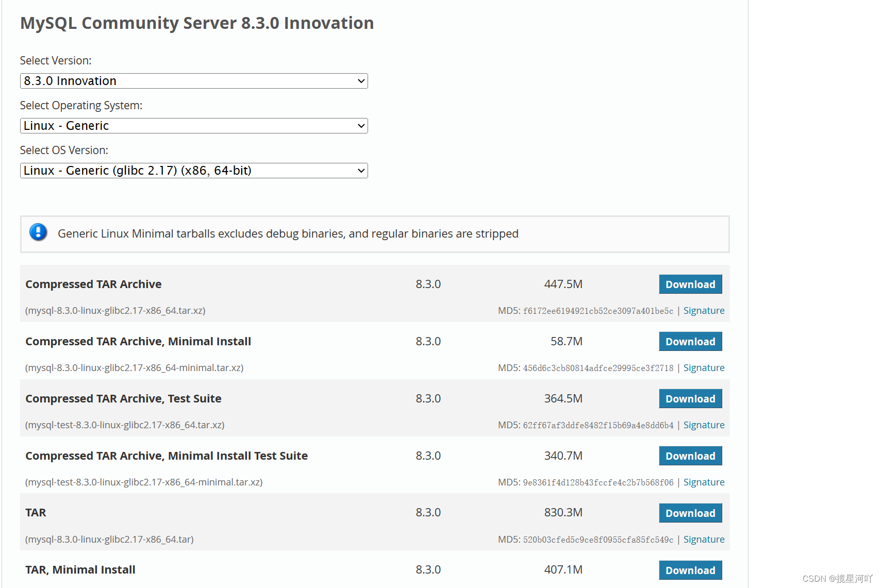
Task: Click MD5 hash 62ff67af3ddfe8482f15b69a4e8dd6b4
Action: coord(598,425)
